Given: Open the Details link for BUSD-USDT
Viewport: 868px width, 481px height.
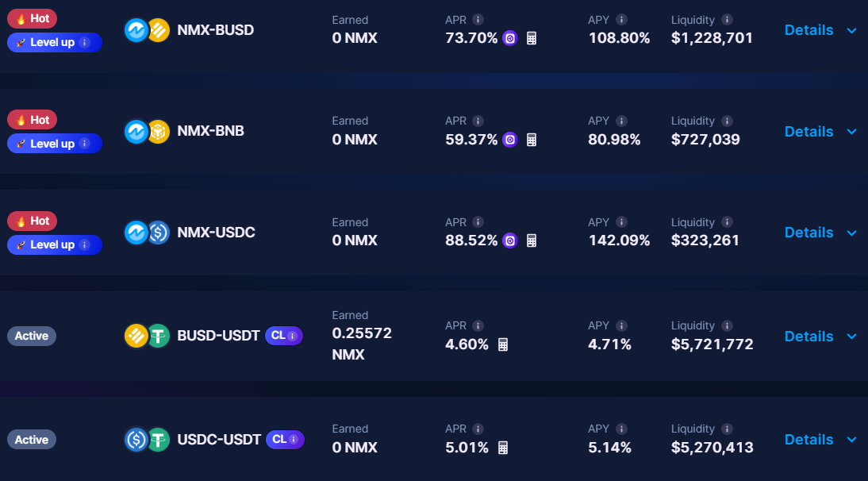Looking at the screenshot, I should click(808, 337).
